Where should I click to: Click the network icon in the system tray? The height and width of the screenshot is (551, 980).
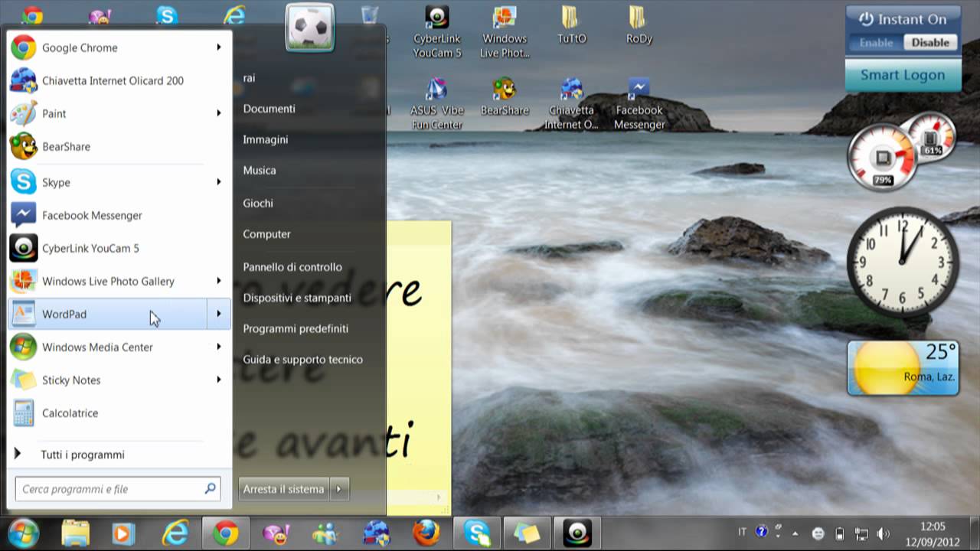[861, 533]
